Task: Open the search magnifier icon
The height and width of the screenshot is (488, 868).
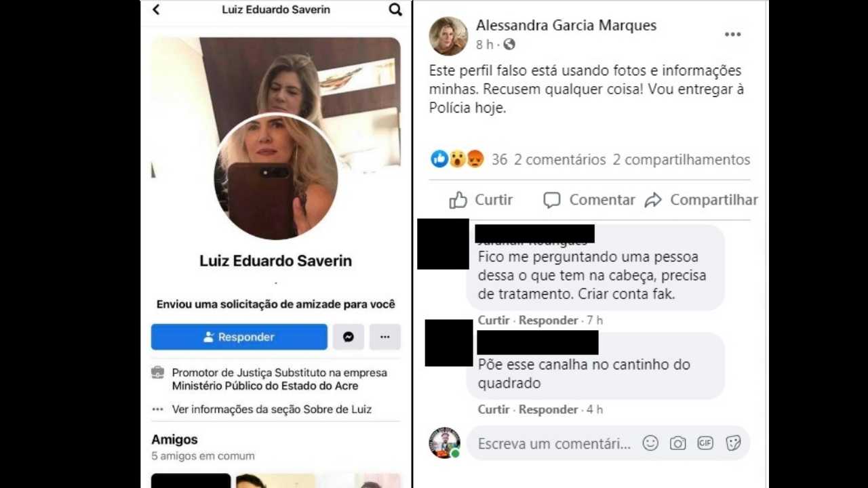Action: point(395,9)
